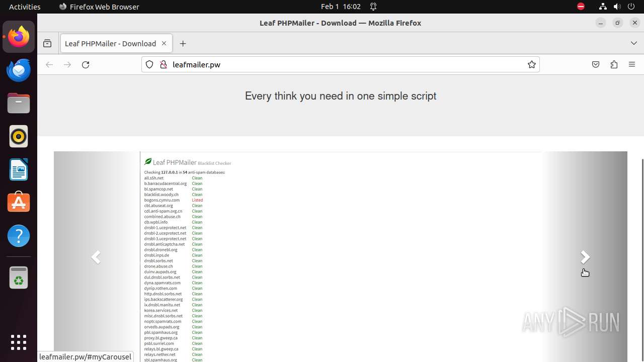Open the power system menu icon
Screen dimensions: 644x362
(x=631, y=7)
